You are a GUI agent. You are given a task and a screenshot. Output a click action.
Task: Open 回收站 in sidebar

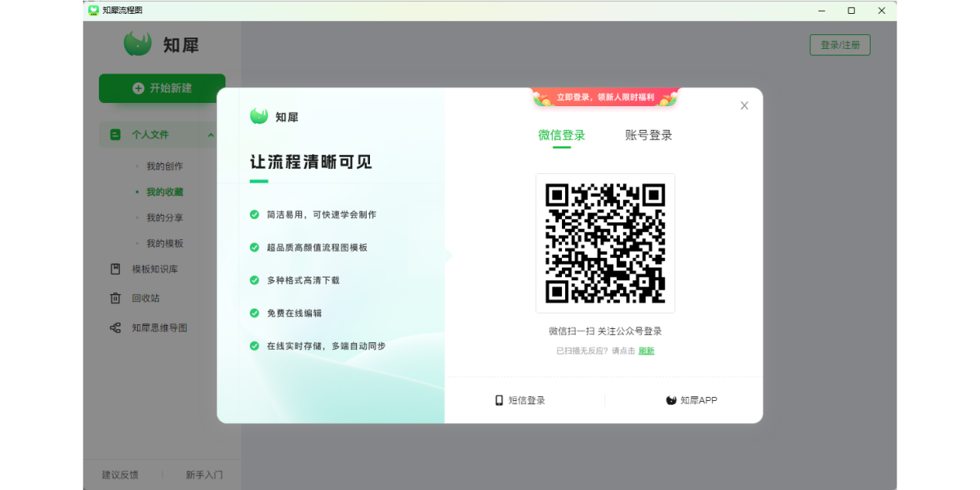pos(145,298)
